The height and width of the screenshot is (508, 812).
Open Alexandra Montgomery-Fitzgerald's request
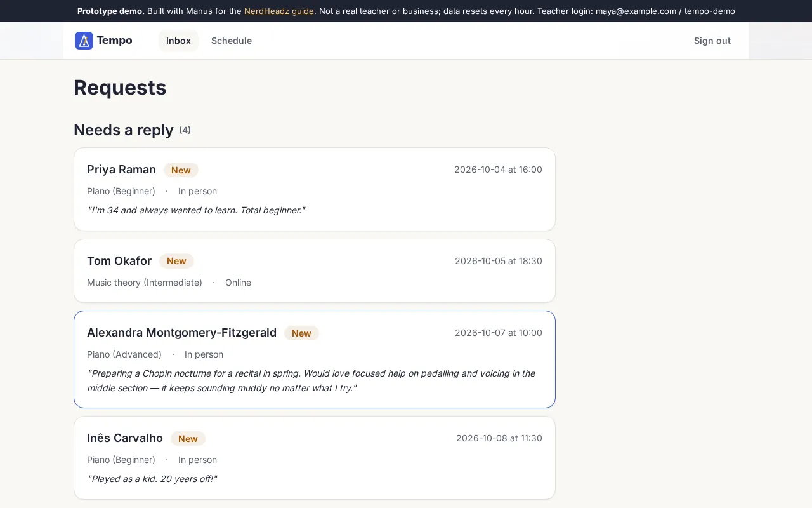(x=315, y=359)
